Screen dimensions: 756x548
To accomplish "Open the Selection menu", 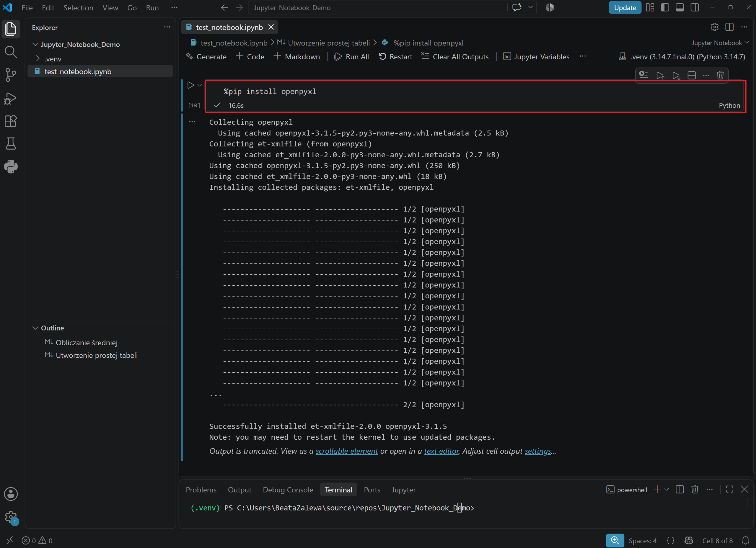I will [x=78, y=8].
